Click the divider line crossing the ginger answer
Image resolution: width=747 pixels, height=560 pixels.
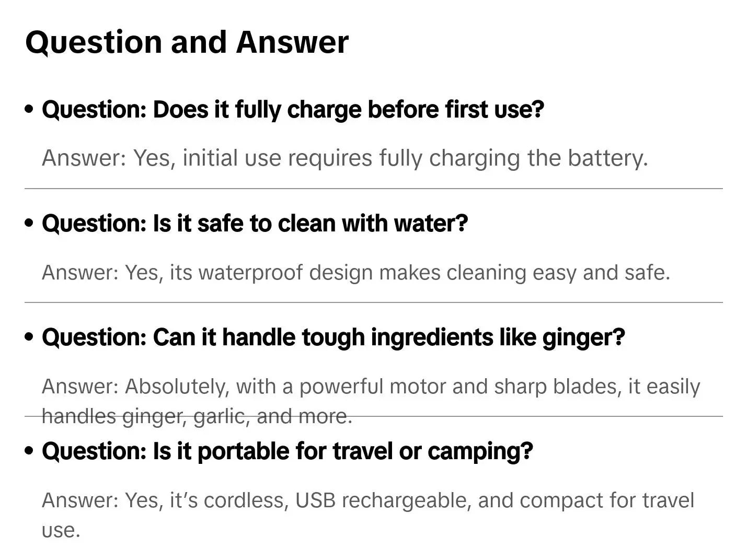tap(374, 416)
